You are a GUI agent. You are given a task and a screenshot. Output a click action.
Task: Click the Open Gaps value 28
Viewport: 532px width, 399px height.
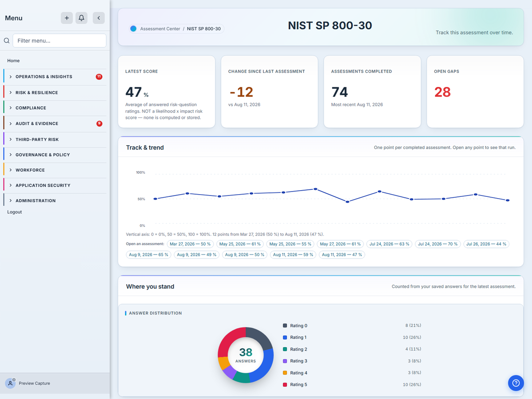(x=442, y=92)
